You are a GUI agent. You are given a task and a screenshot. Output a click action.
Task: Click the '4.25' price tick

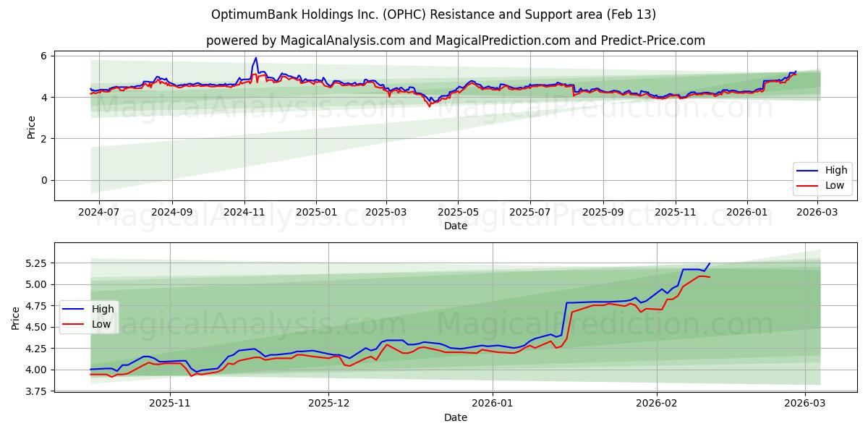tap(37, 349)
